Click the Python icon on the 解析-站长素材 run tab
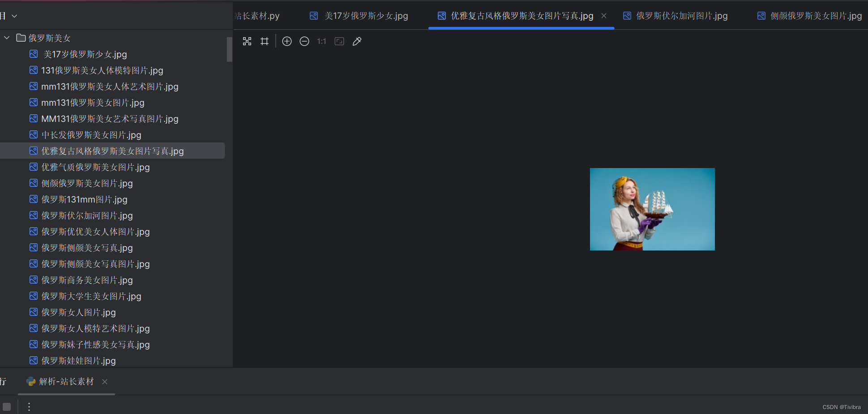Viewport: 868px width, 414px height. 30,382
